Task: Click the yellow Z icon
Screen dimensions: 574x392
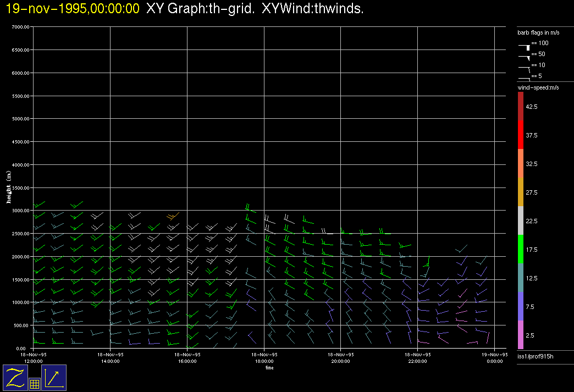Action: [15, 377]
